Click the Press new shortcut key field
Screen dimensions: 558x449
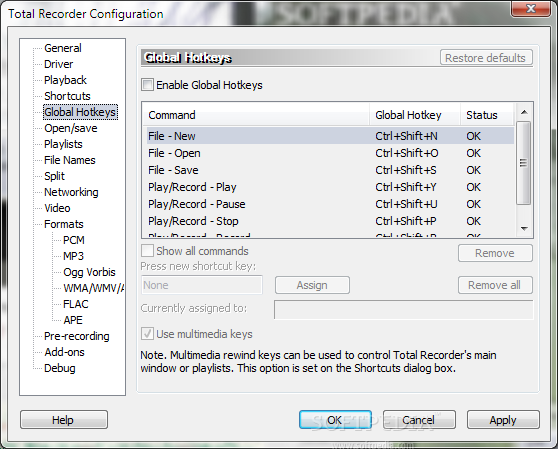(202, 285)
